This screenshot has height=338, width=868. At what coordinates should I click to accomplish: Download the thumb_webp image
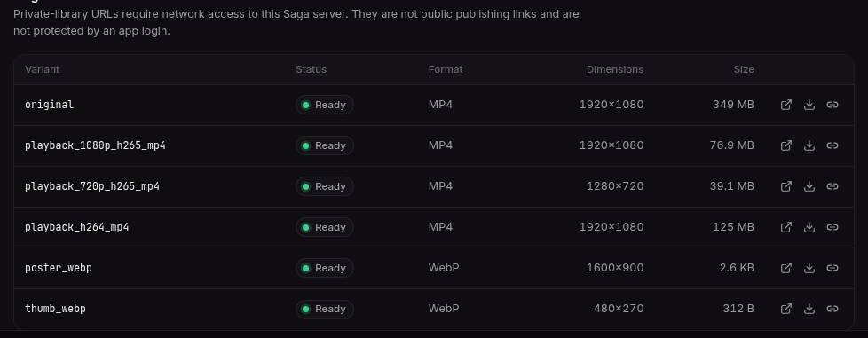(809, 309)
